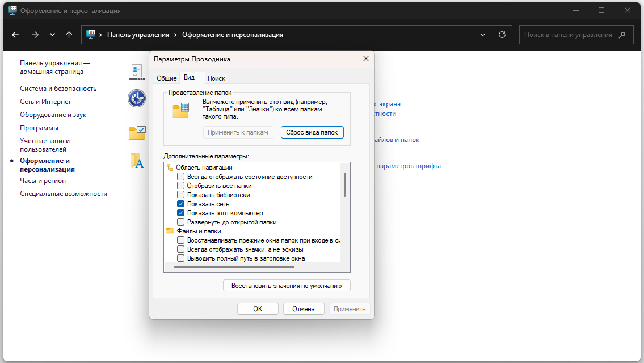Click the Taskbar and navigation icon

coord(137,72)
